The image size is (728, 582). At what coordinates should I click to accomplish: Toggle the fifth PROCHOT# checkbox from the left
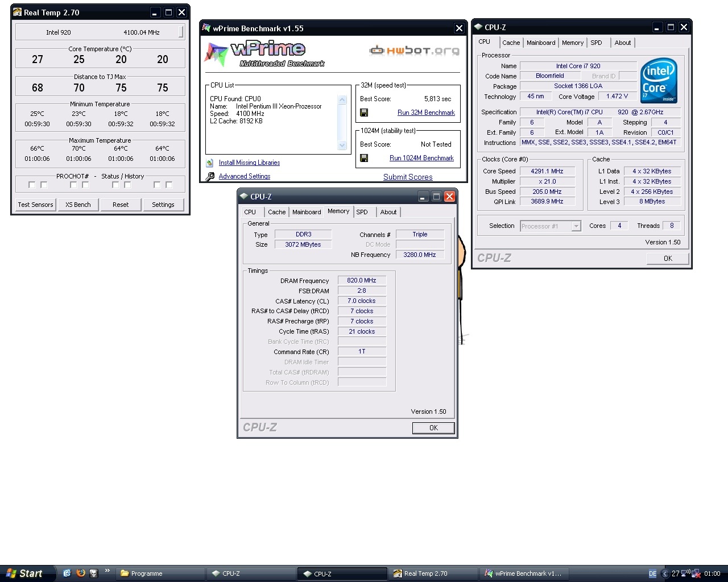(x=115, y=185)
